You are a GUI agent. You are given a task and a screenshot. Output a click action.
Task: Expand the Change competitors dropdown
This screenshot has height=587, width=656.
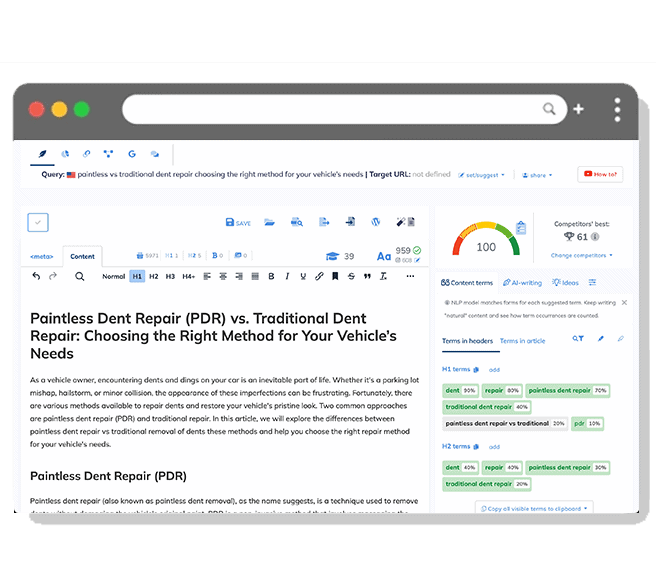coord(582,255)
